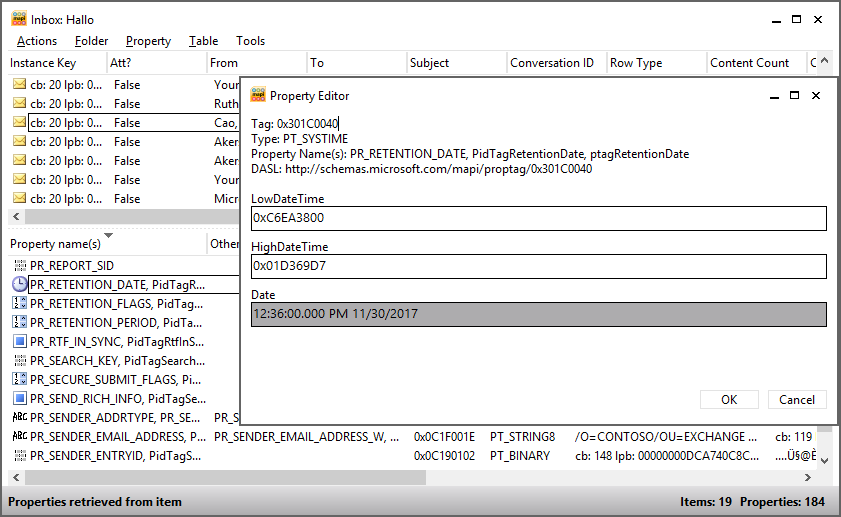841x517 pixels.
Task: Click the Property Editor title bar icon
Action: pyautogui.click(x=258, y=95)
